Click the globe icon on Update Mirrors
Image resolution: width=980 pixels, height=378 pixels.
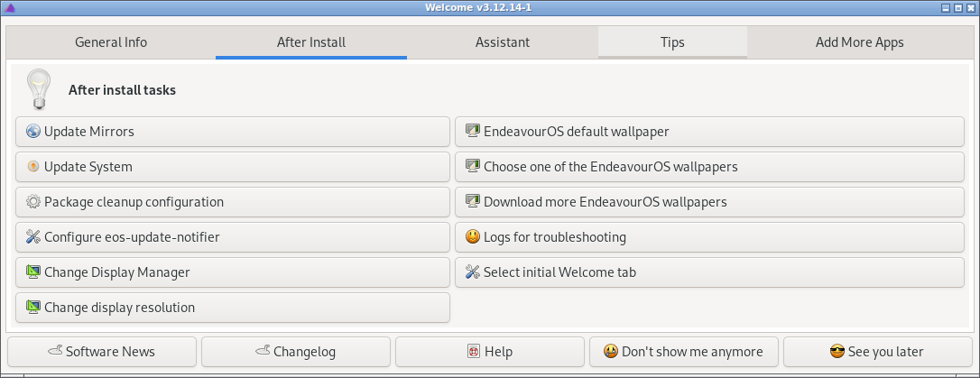pyautogui.click(x=33, y=132)
